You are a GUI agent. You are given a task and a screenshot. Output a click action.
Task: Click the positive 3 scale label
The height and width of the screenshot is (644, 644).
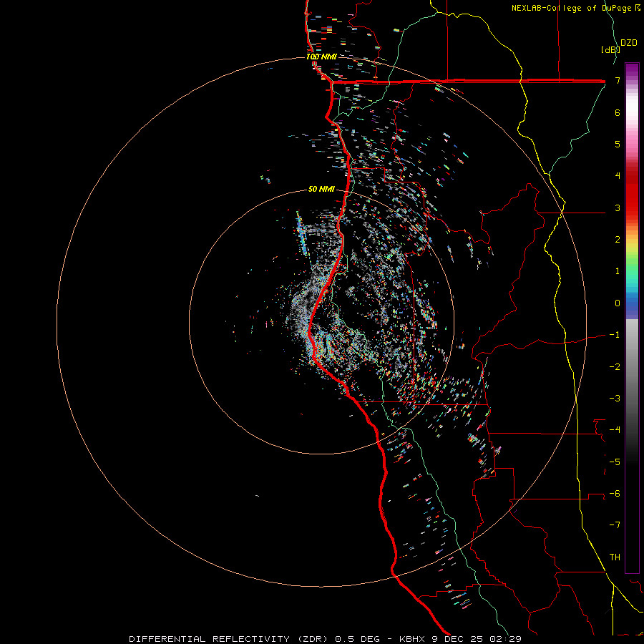click(x=618, y=208)
